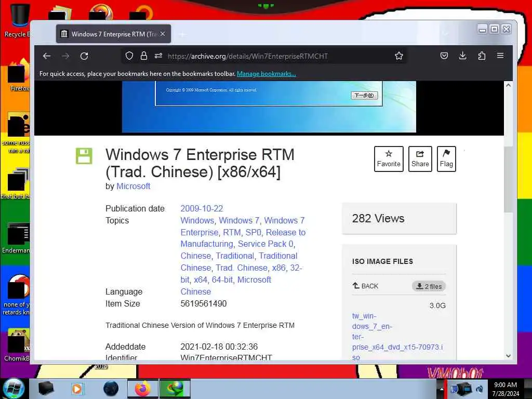Open a new tab with the plus button
This screenshot has width=532, height=399.
[x=182, y=34]
